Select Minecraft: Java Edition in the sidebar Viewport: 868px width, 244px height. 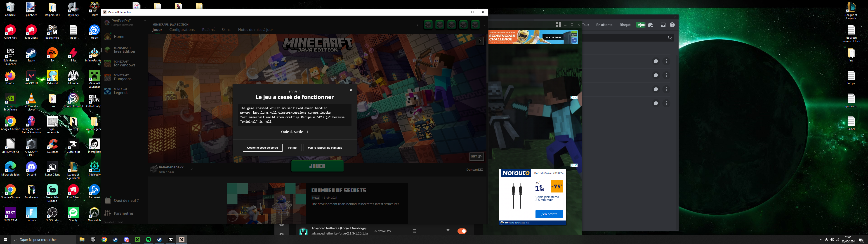[x=124, y=50]
